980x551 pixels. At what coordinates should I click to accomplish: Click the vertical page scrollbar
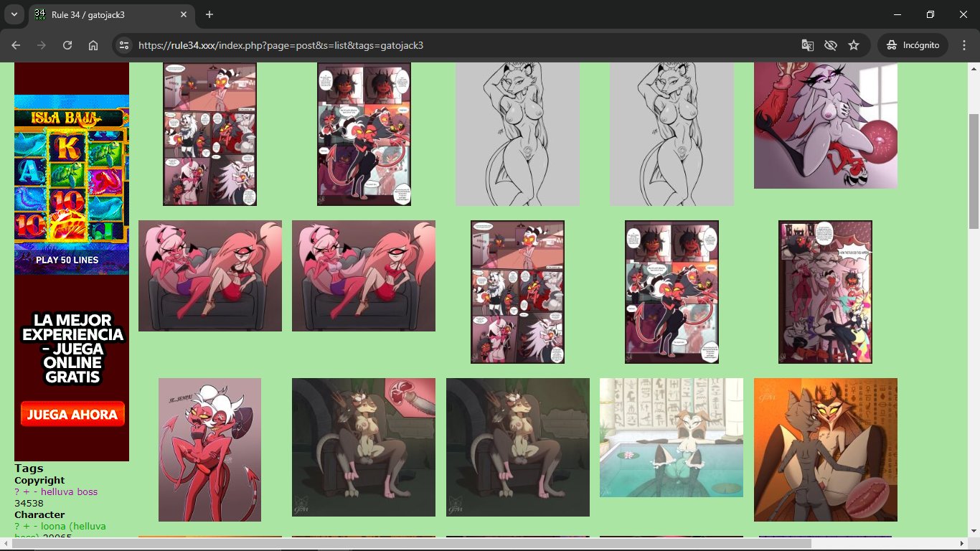[974, 172]
